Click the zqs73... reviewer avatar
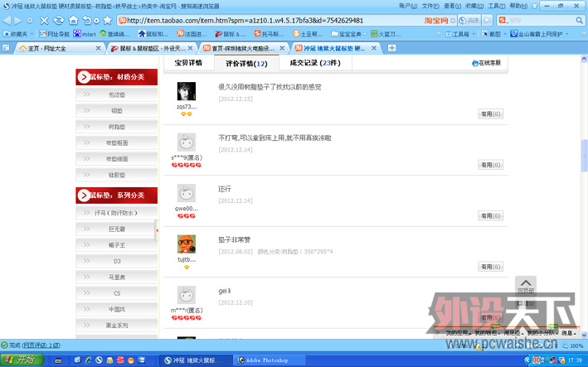The height and width of the screenshot is (367, 588). (x=187, y=91)
